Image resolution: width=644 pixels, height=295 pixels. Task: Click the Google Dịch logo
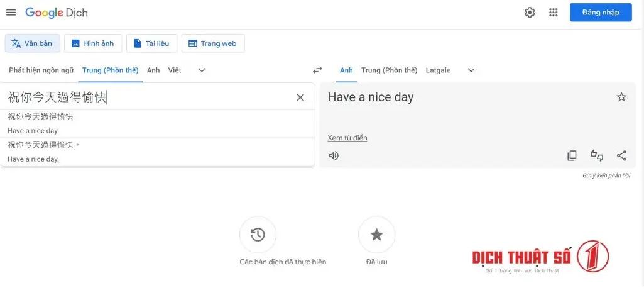point(57,13)
